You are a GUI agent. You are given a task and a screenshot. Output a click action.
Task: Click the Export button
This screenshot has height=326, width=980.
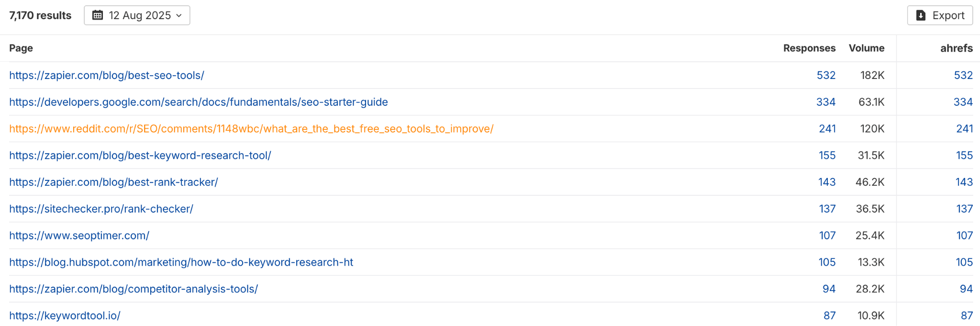pos(939,15)
